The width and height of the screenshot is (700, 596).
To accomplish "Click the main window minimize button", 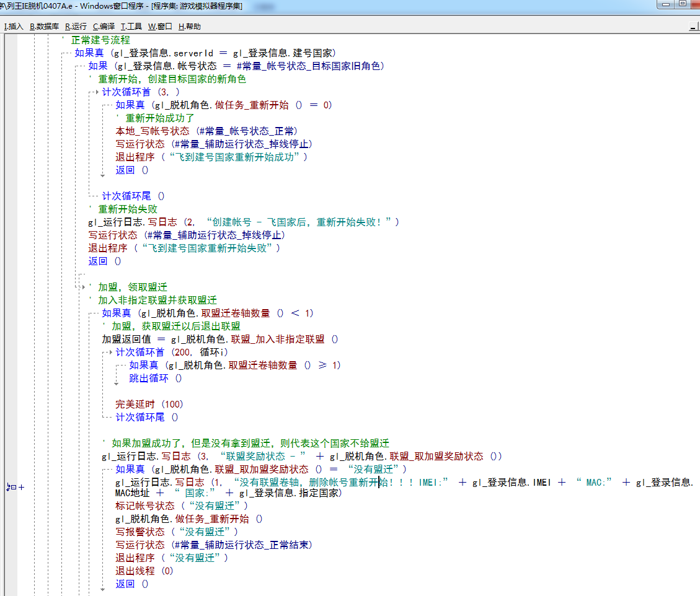I will [x=667, y=4].
